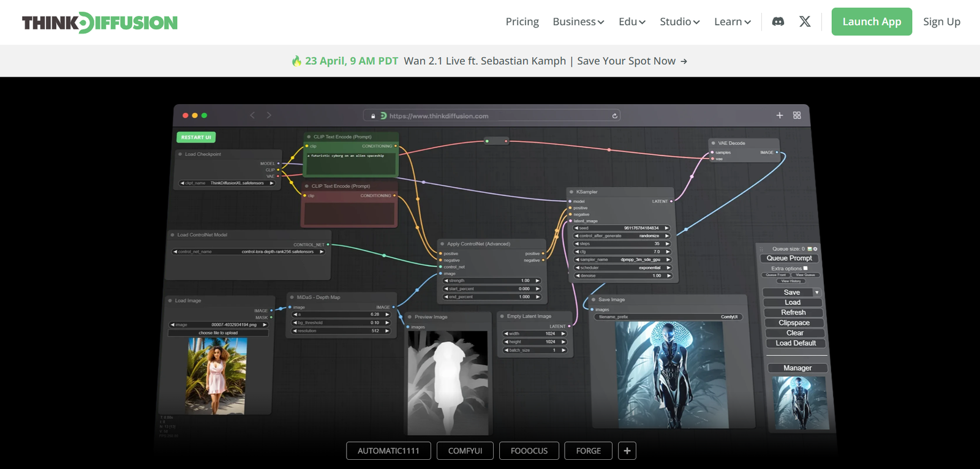Click the reload icon in mockup address bar
980x469 pixels.
(614, 116)
